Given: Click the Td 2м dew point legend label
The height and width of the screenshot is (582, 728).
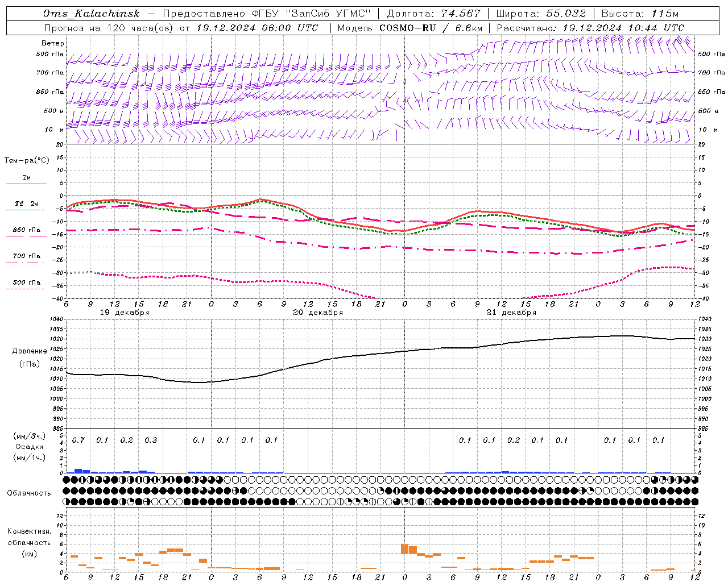Looking at the screenshot, I should [x=26, y=203].
